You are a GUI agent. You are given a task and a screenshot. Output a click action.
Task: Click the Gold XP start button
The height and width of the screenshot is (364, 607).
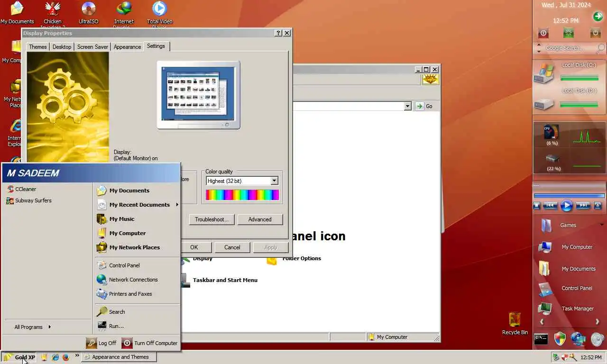tap(19, 357)
